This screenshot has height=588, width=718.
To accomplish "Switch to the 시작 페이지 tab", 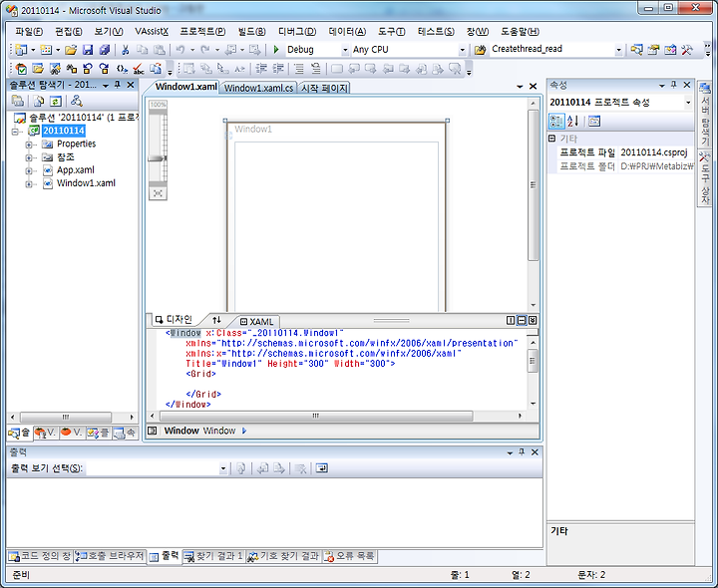I will (324, 88).
